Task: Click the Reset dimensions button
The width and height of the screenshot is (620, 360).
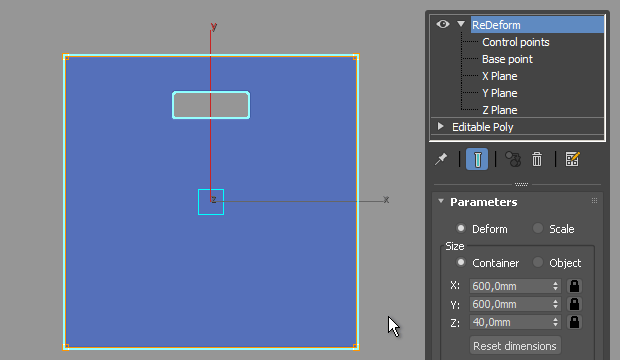Action: [515, 346]
